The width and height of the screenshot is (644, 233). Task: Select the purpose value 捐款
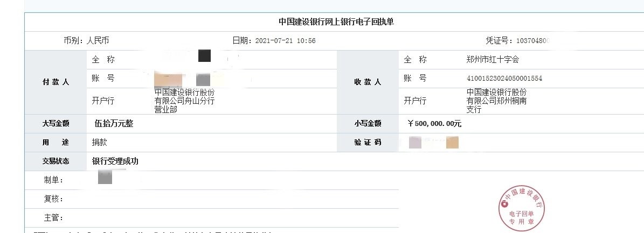coord(99,143)
